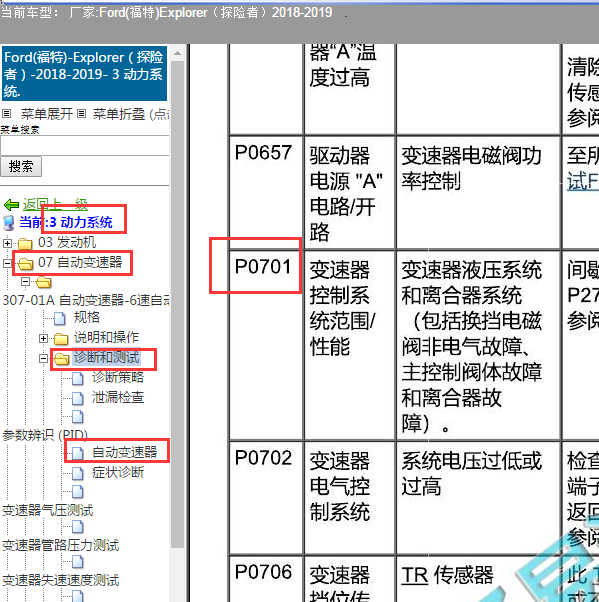Open the 03 发动机 folder icon

coord(25,243)
